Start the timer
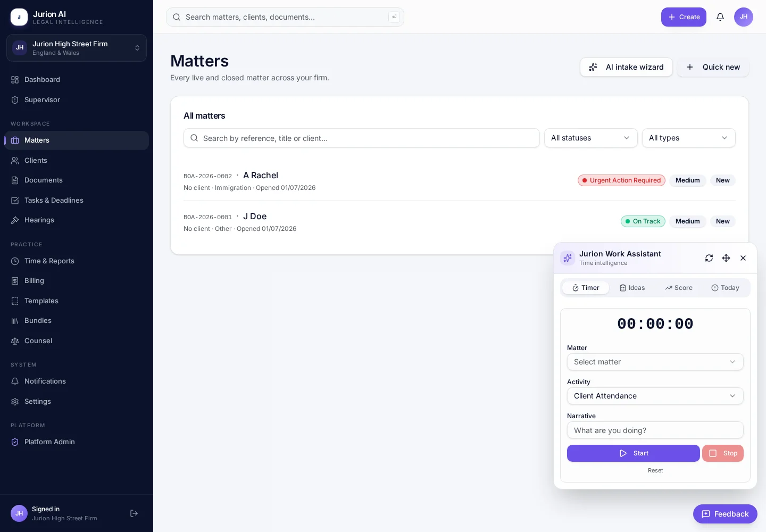Screen dimensions: 766x532 (x=634, y=453)
